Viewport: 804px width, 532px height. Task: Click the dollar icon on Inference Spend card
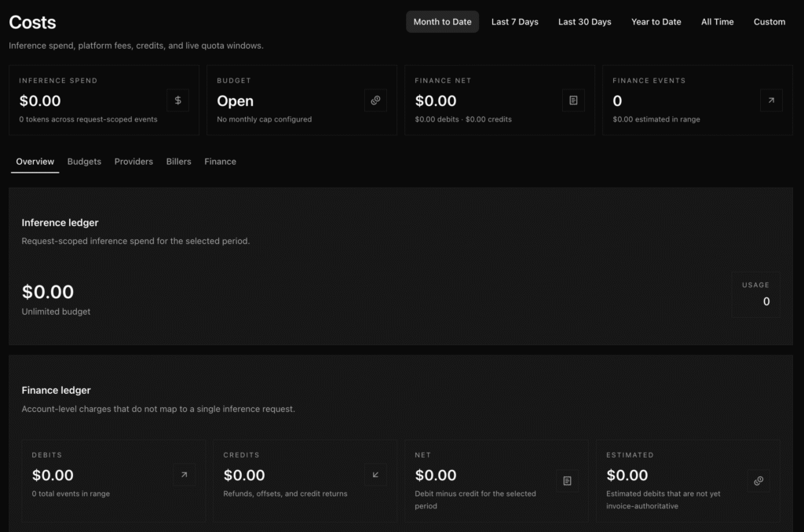point(177,100)
